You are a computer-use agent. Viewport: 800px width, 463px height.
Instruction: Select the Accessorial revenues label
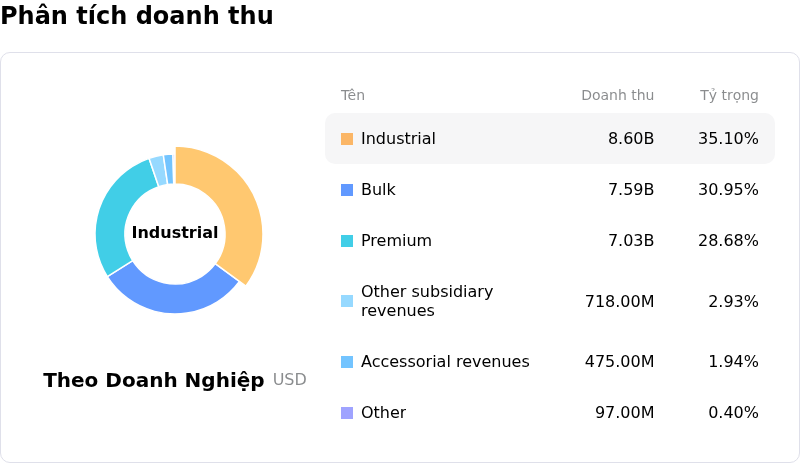(445, 362)
